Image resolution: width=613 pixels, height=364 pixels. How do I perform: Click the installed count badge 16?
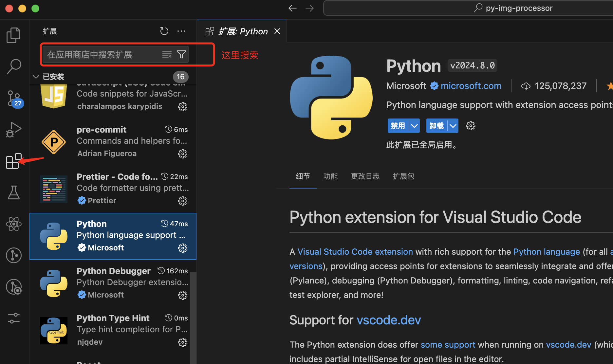pyautogui.click(x=180, y=77)
